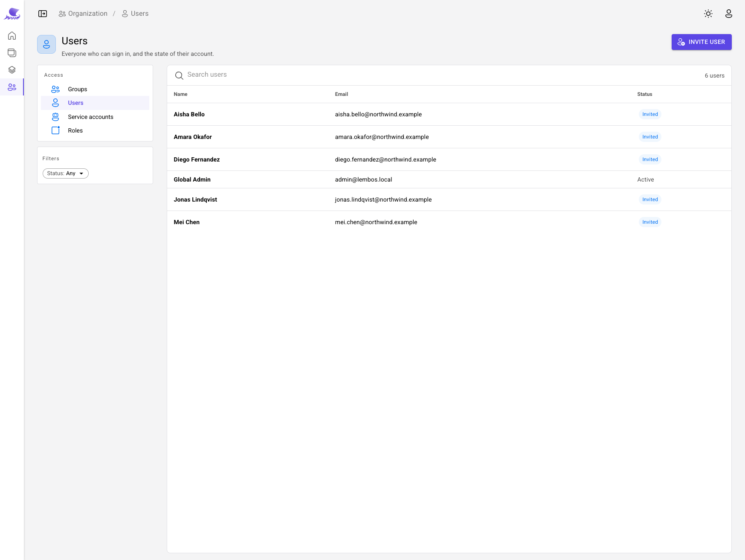Click amara.okafor@northwind.example email
Screen dimensions: 745x560
click(382, 137)
